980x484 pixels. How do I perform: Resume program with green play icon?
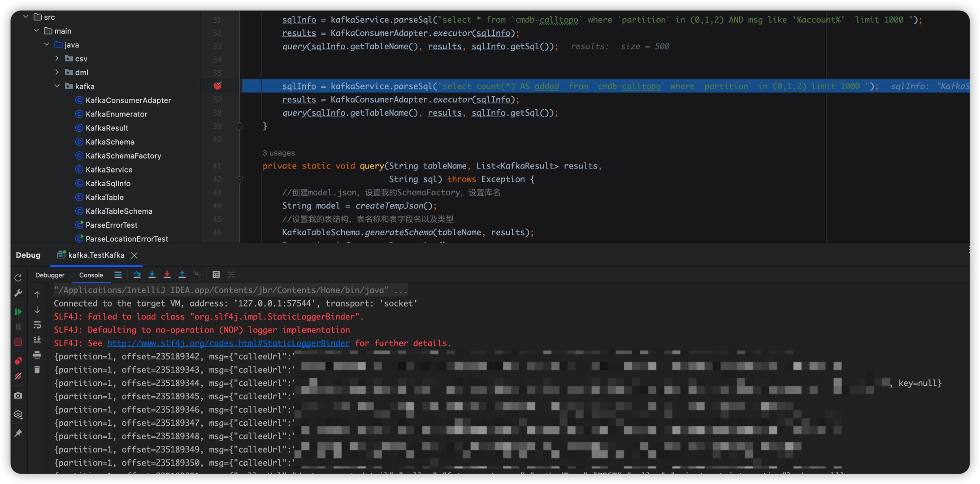coord(18,311)
